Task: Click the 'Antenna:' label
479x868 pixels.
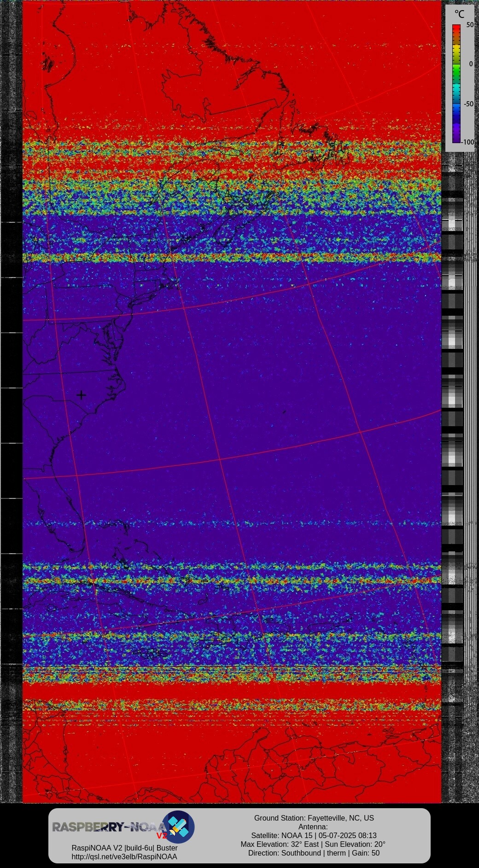Action: tap(313, 827)
